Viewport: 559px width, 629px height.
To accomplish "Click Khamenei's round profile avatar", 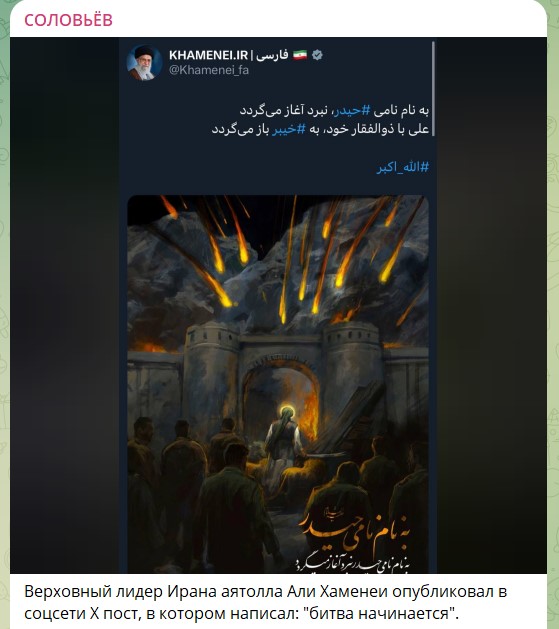I will click(x=144, y=63).
